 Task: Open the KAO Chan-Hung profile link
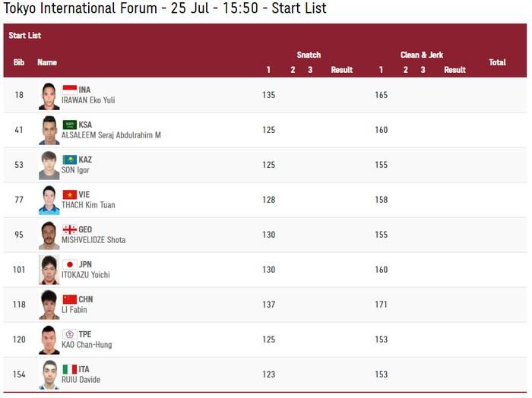pyautogui.click(x=87, y=345)
